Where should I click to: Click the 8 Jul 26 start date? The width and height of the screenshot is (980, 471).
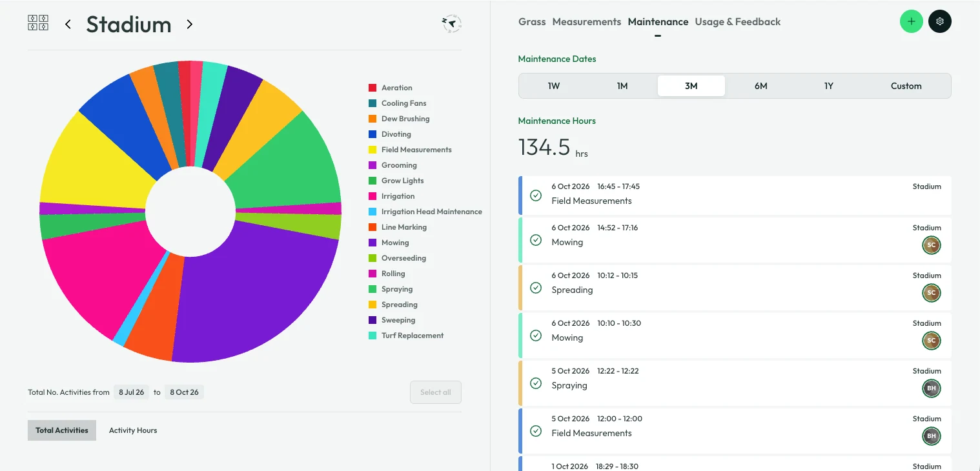point(131,392)
